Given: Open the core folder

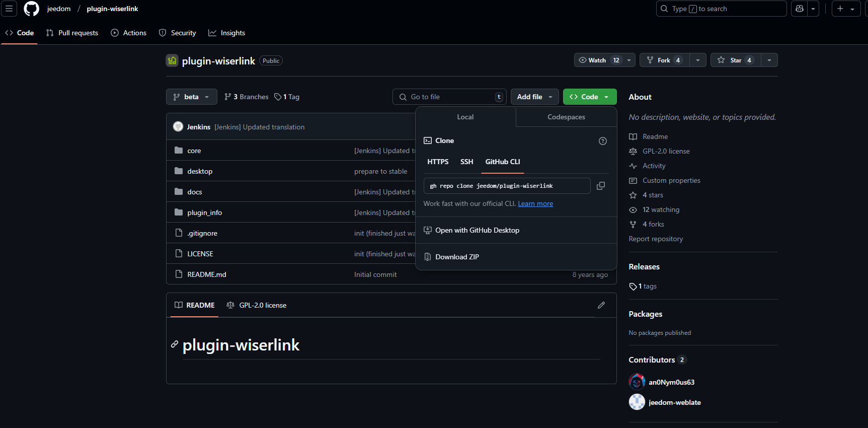Looking at the screenshot, I should 194,151.
